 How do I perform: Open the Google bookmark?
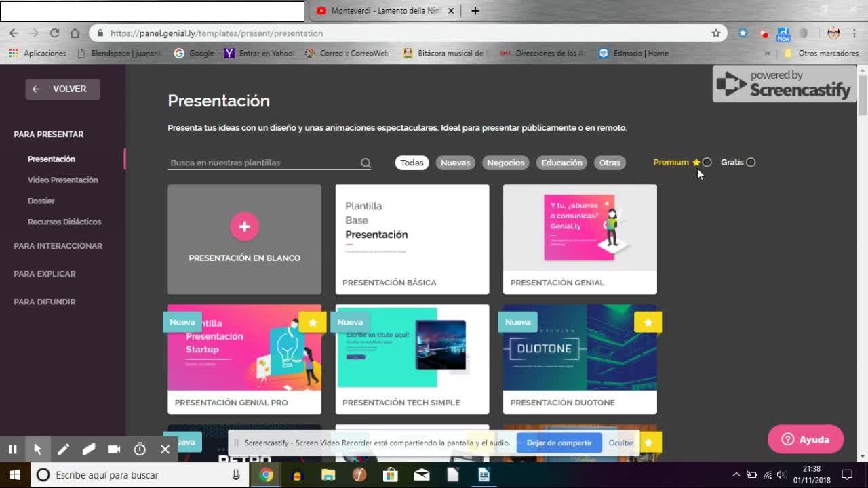pos(194,53)
